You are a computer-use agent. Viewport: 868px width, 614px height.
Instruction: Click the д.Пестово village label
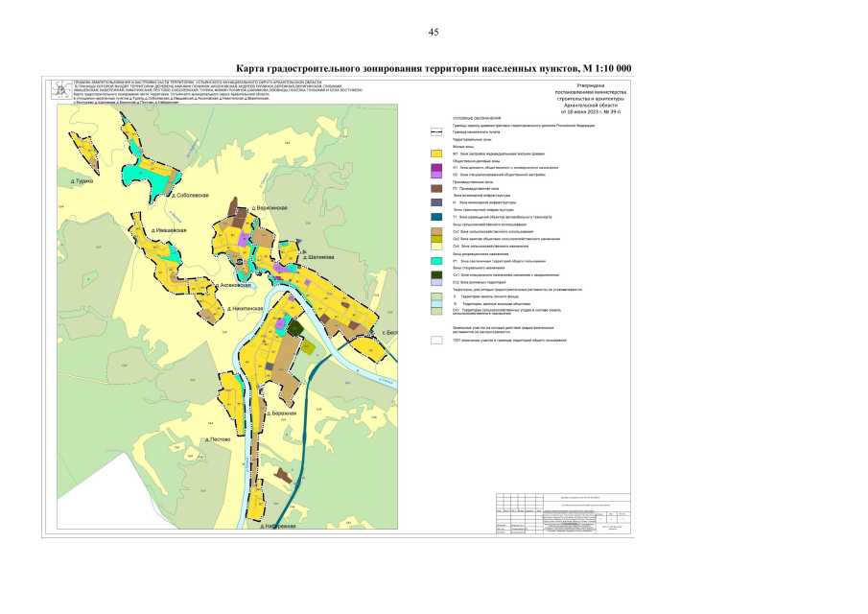click(x=218, y=439)
